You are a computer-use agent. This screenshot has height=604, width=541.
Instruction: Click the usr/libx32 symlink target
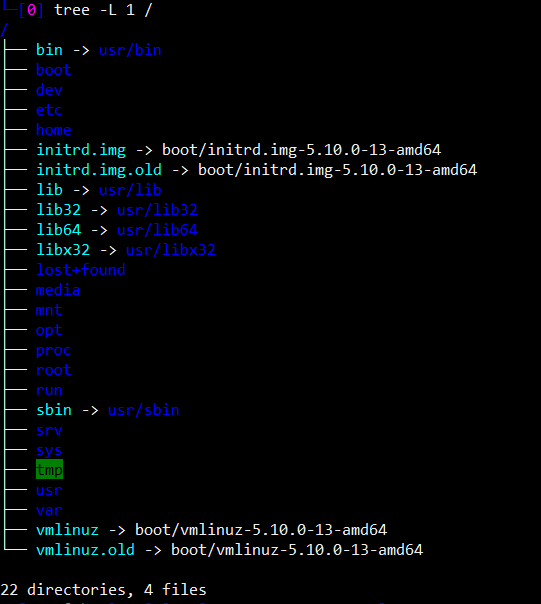point(170,250)
